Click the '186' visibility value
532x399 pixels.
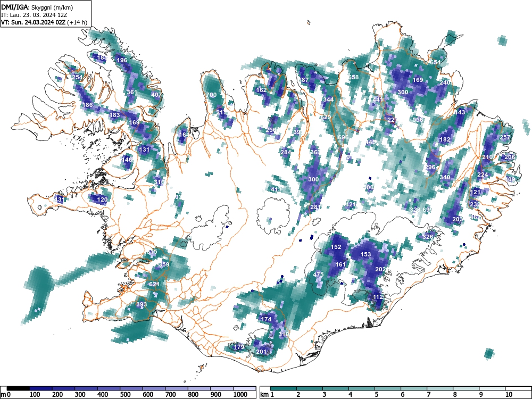(88, 105)
